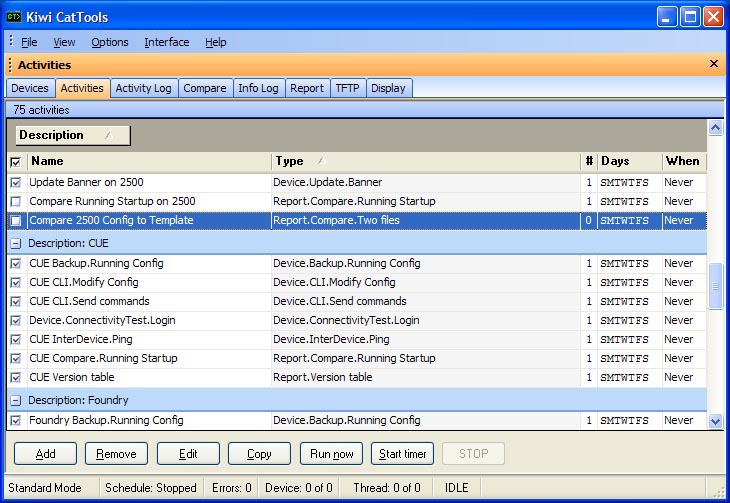Screen dimensions: 730x503
Task: Click the Start timer button
Action: point(402,454)
